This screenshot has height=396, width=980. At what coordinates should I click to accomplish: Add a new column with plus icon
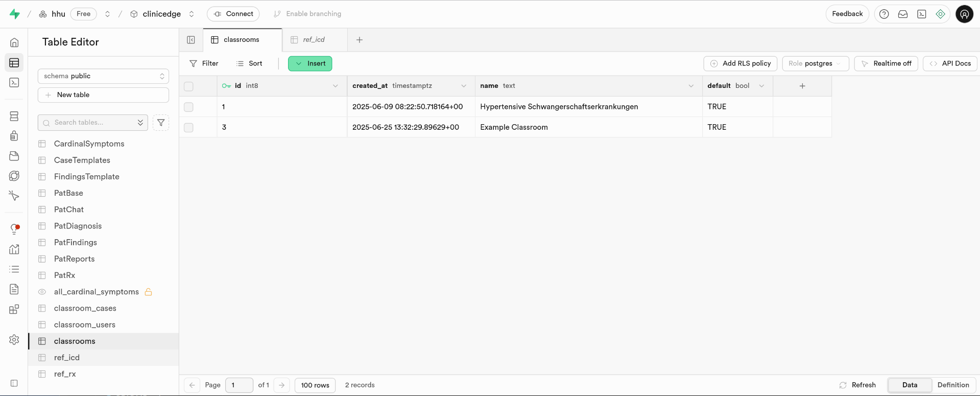click(802, 86)
